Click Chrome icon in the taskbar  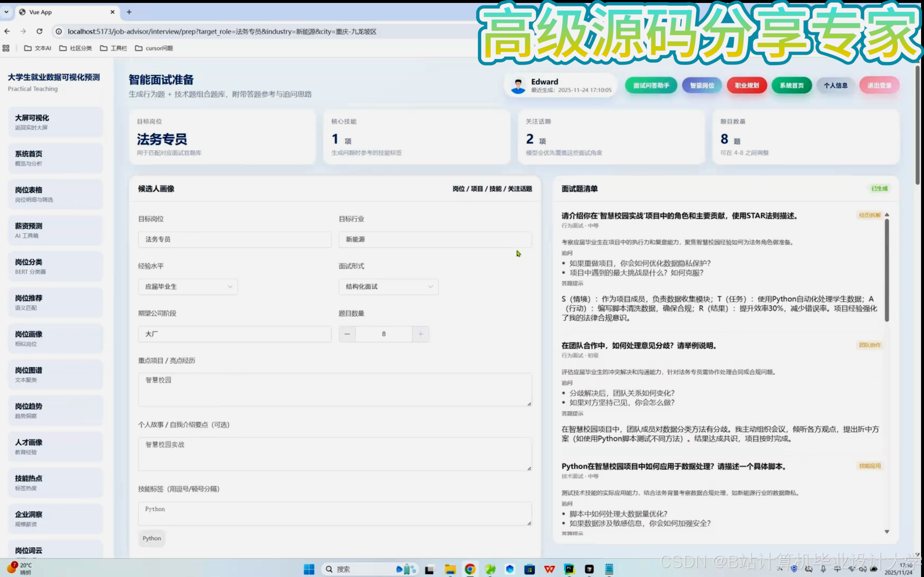[x=470, y=569]
